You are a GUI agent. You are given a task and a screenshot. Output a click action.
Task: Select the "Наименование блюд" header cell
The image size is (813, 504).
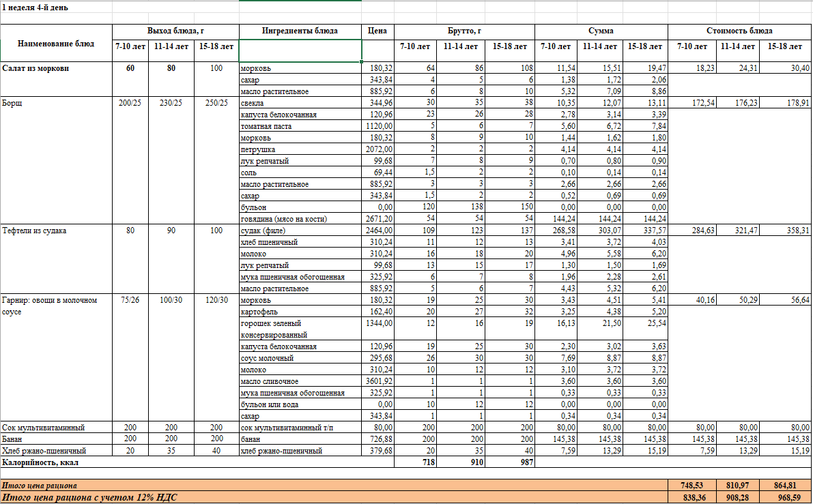[x=56, y=44]
